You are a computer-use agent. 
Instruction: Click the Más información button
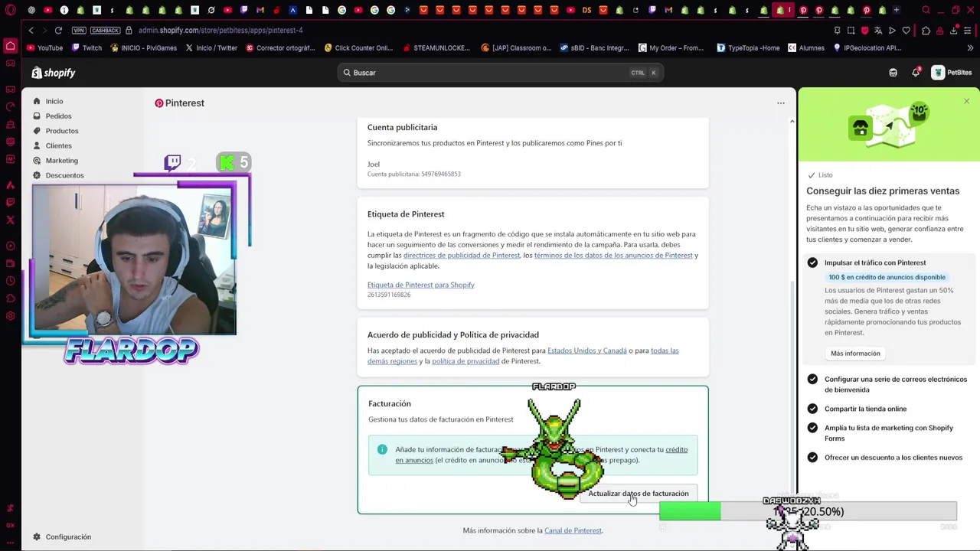pyautogui.click(x=855, y=354)
